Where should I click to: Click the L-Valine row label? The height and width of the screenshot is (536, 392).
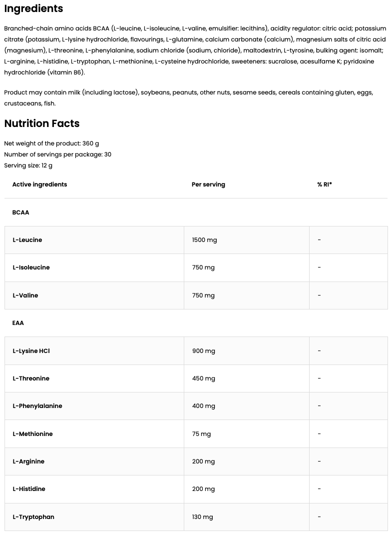click(25, 295)
